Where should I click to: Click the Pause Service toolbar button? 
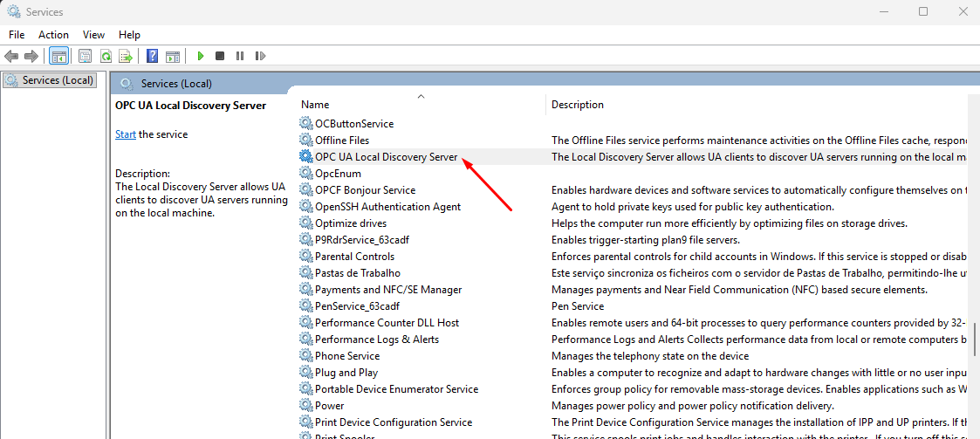240,56
